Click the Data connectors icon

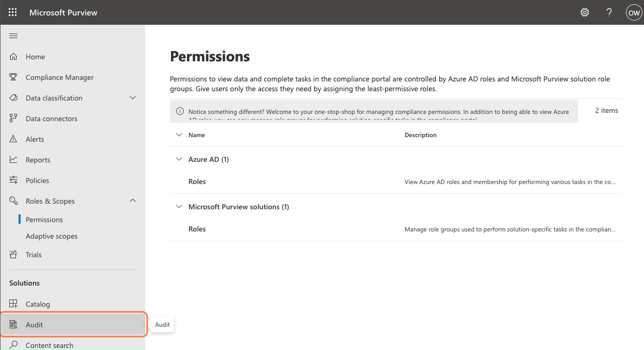[x=14, y=119]
